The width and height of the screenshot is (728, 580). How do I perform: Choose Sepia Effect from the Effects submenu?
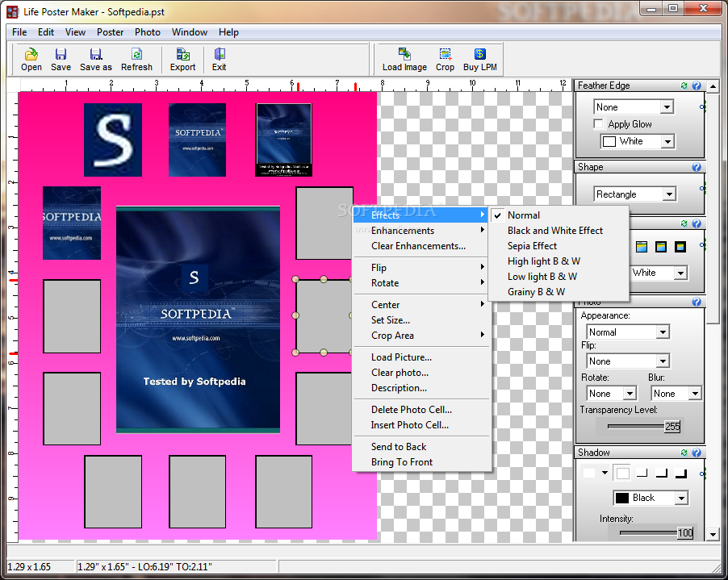point(532,246)
